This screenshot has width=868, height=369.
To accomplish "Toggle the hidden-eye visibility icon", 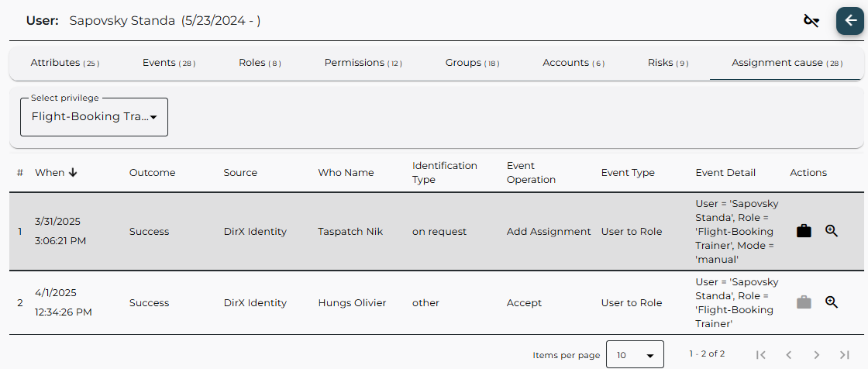I will pyautogui.click(x=811, y=21).
